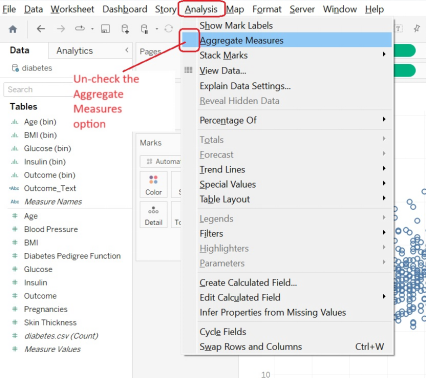426x378 pixels.
Task: Select the Diabetes Pedigree Function field
Action: pyautogui.click(x=72, y=256)
